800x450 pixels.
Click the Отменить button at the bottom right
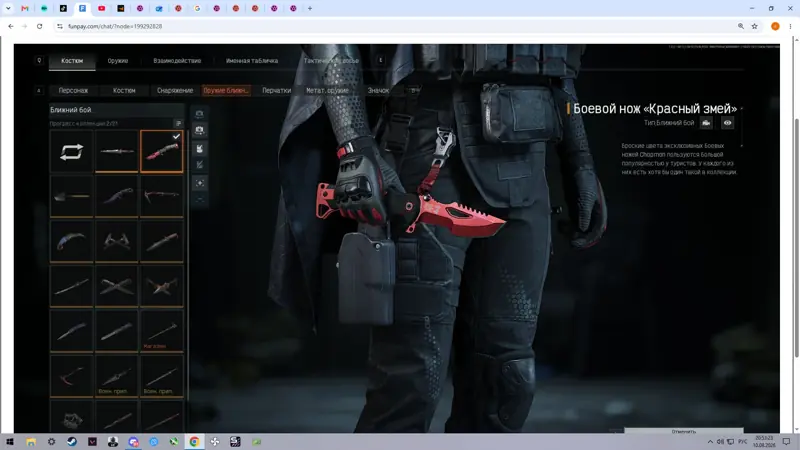coord(684,431)
